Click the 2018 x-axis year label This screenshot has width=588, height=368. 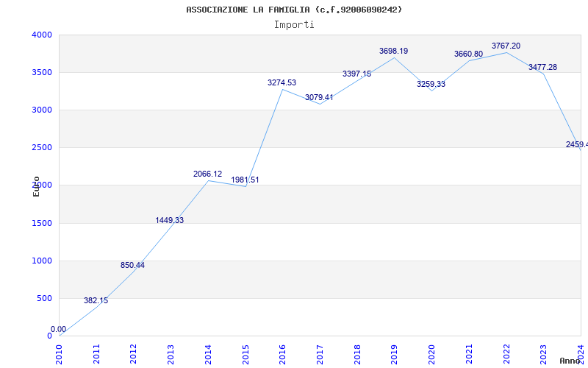point(357,354)
